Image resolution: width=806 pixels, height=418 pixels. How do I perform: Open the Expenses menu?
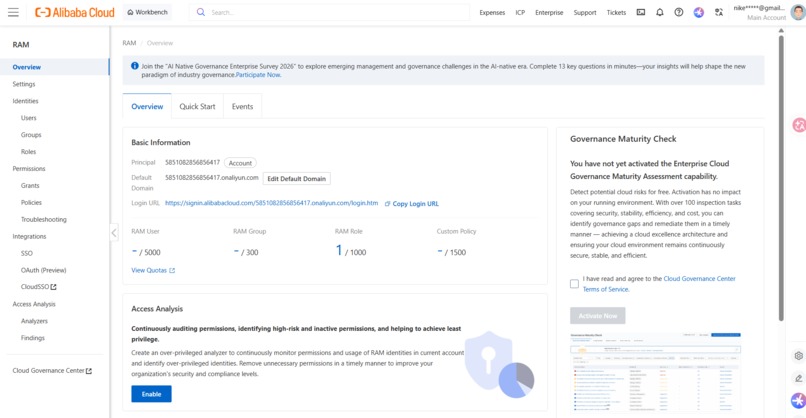click(x=492, y=12)
